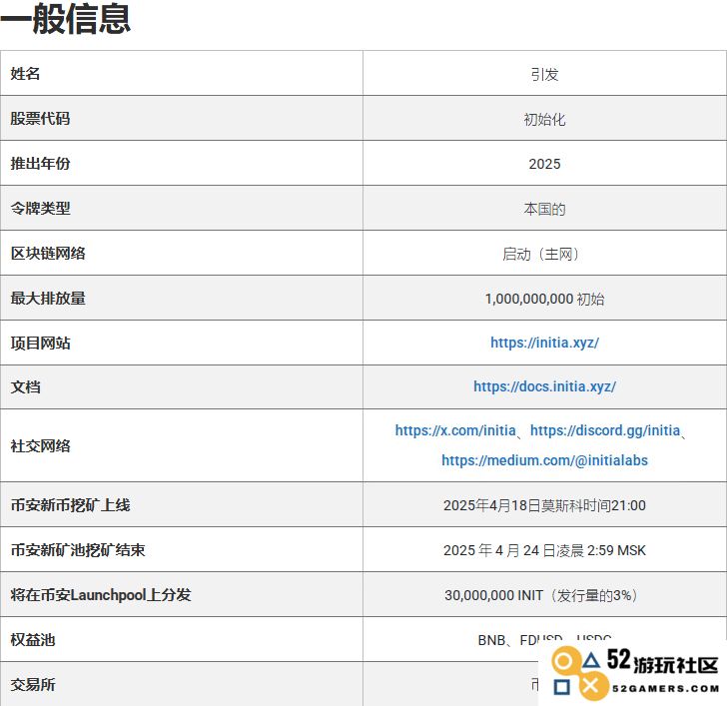This screenshot has height=706, width=728.
Task: Select the 1,000,000,000 初始 value
Action: tap(544, 299)
